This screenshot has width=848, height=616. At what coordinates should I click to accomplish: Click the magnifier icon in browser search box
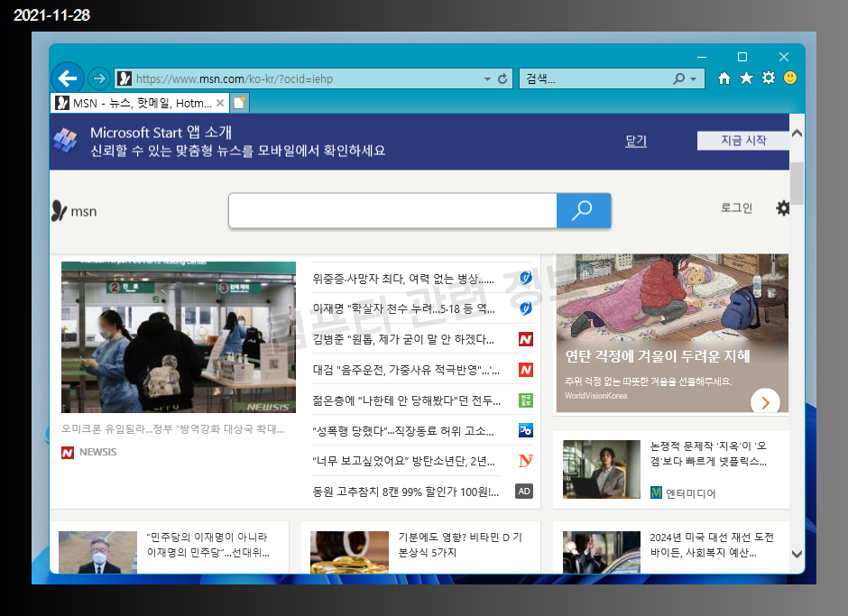(x=678, y=79)
